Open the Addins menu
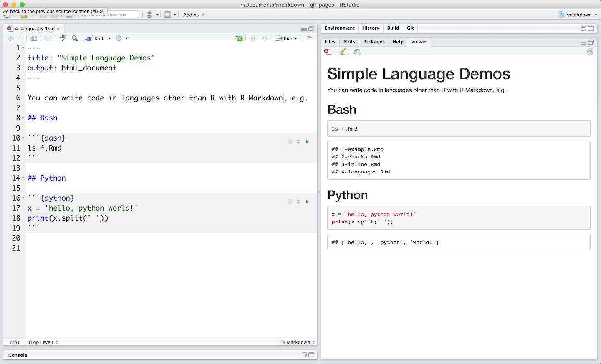The image size is (601, 364). (194, 15)
